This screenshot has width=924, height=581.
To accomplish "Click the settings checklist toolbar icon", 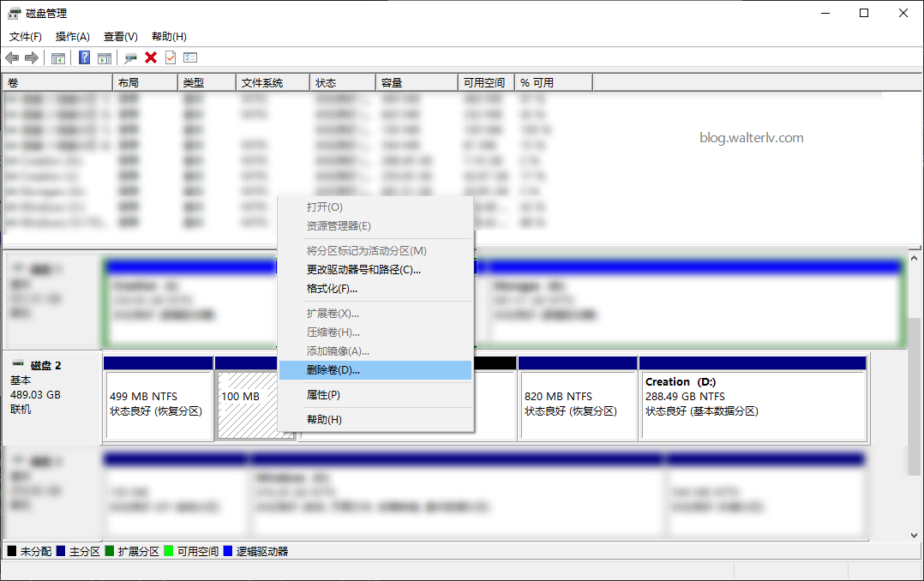I will click(x=190, y=57).
